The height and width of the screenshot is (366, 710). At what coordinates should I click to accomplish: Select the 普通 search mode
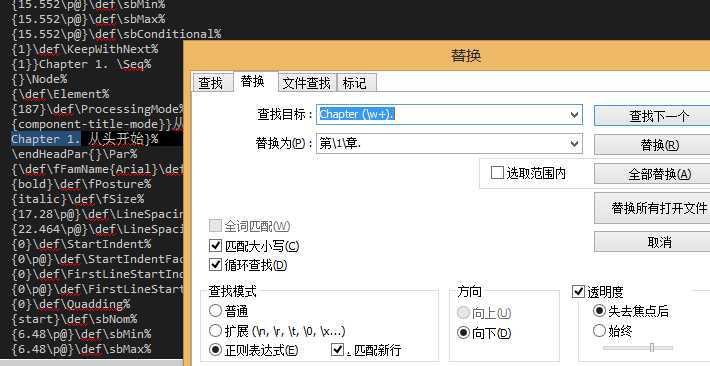pos(216,311)
